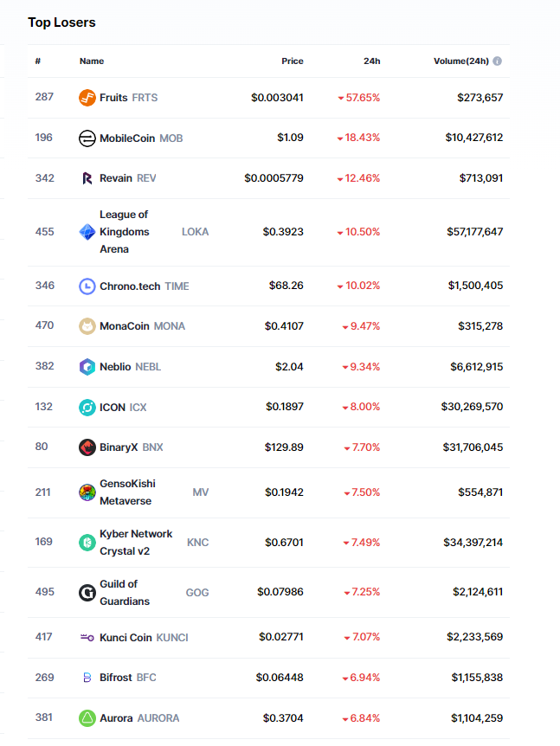Sort by the Name column header
The height and width of the screenshot is (746, 560).
point(92,61)
